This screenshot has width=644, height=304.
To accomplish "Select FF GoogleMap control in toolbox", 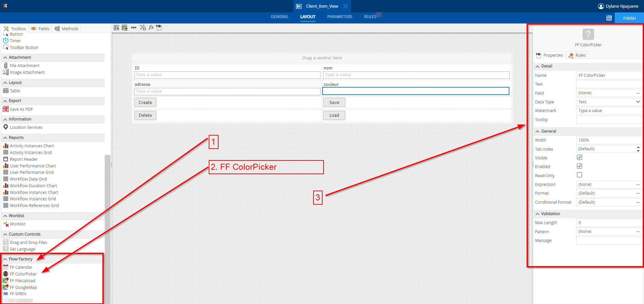I will [x=23, y=288].
